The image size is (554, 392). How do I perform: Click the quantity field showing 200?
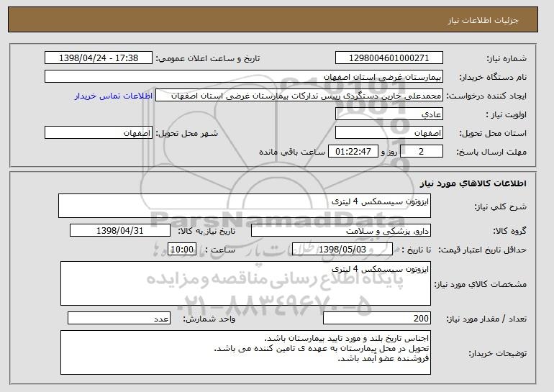click(377, 318)
